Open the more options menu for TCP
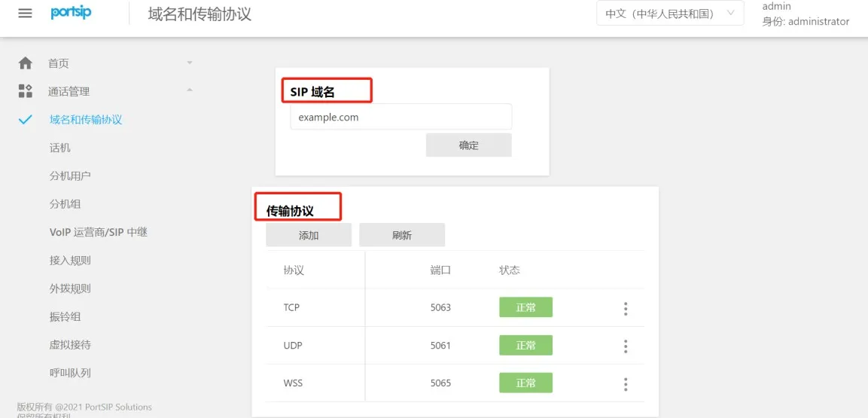The height and width of the screenshot is (418, 868). tap(625, 308)
